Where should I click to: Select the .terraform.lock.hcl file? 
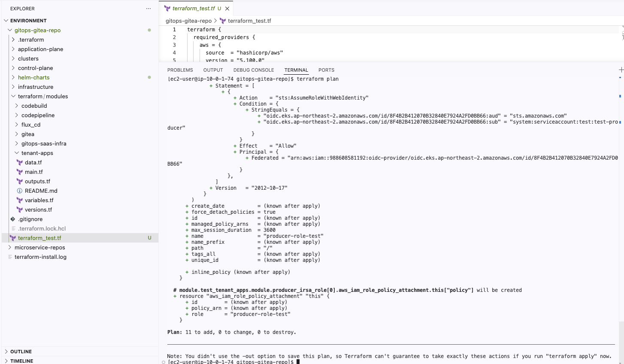[42, 229]
